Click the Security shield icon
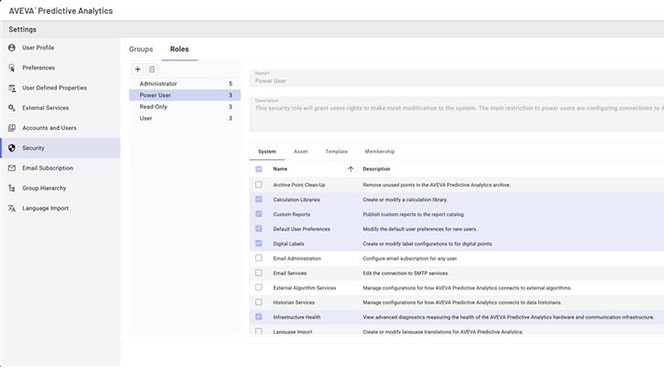Viewport: 664px width, 373px height. (12, 148)
